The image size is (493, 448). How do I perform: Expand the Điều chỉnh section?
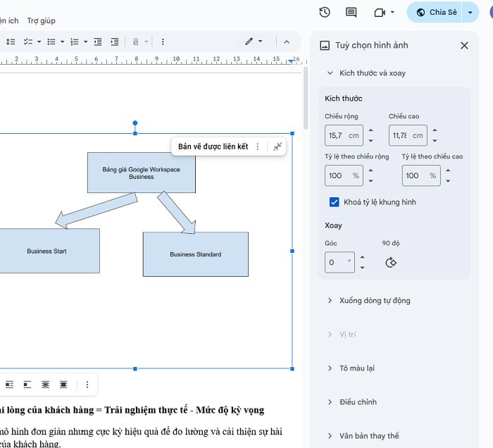(330, 402)
